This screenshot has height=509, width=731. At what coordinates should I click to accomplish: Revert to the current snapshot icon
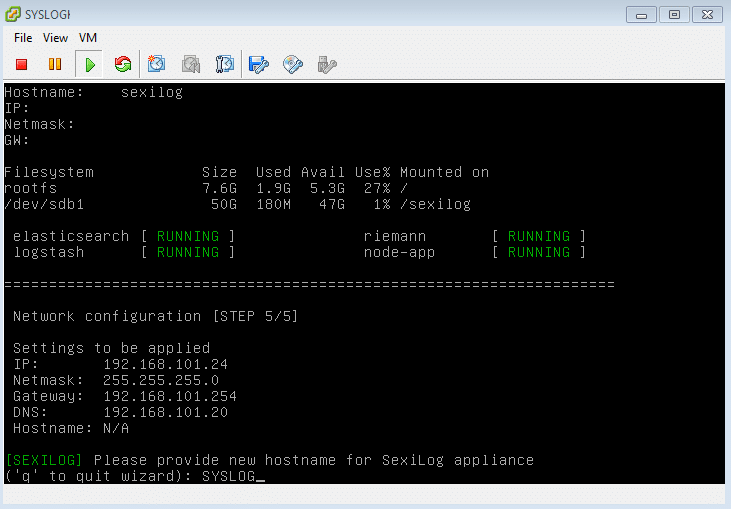[x=191, y=64]
